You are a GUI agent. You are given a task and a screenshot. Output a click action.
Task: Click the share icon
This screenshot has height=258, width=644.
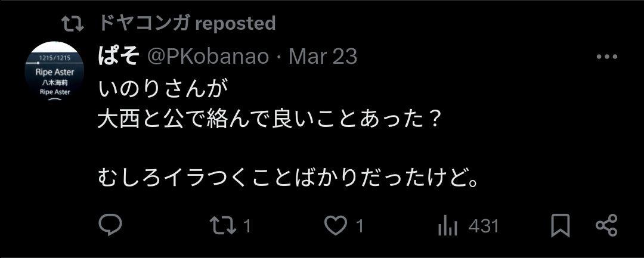606,226
